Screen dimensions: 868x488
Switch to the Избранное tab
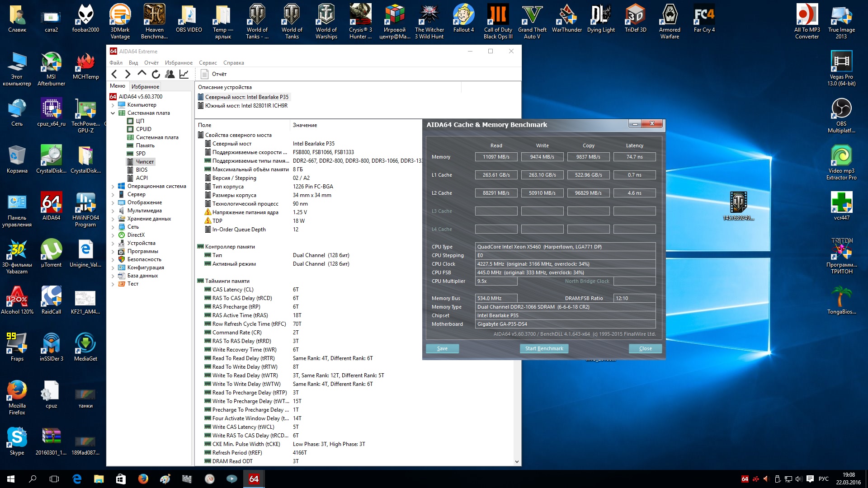[x=145, y=86]
